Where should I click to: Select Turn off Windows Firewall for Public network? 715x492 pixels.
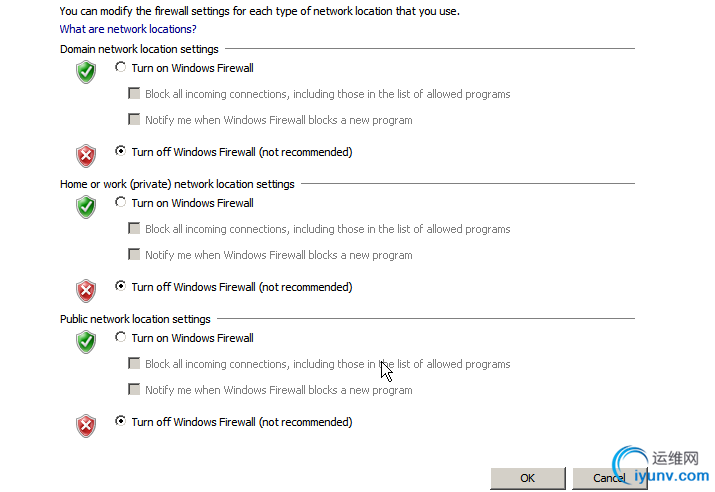(121, 422)
